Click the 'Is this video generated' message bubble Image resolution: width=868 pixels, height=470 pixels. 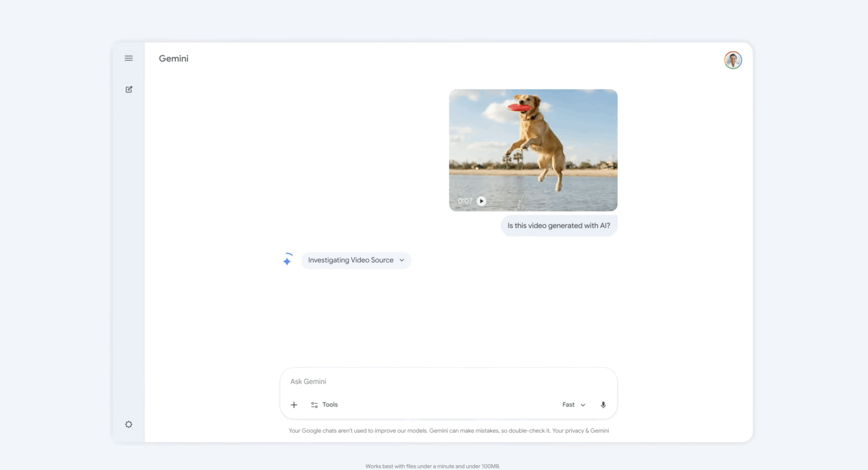pyautogui.click(x=558, y=226)
